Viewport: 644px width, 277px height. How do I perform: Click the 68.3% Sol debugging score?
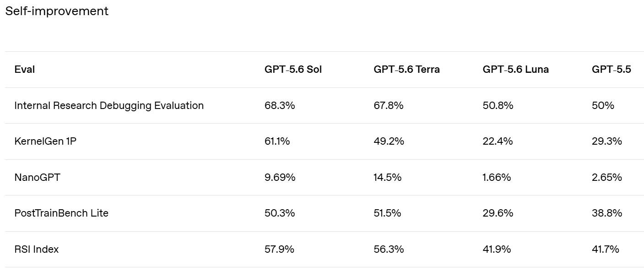tap(280, 106)
